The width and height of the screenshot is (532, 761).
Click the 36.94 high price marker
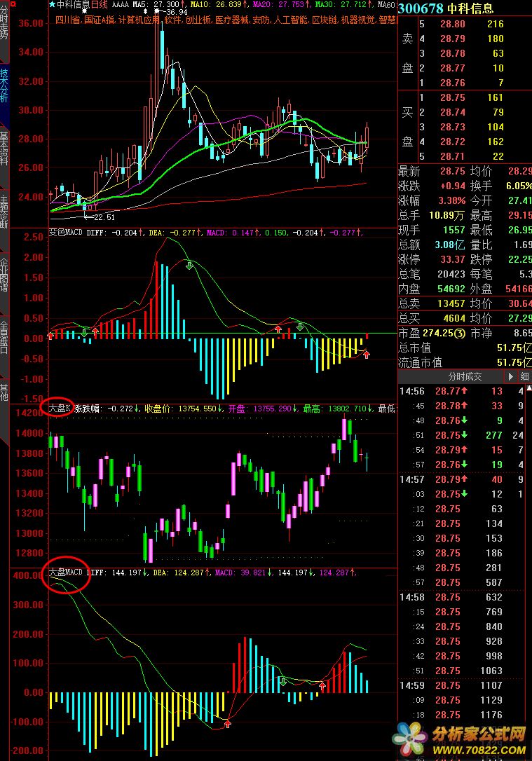tap(177, 12)
